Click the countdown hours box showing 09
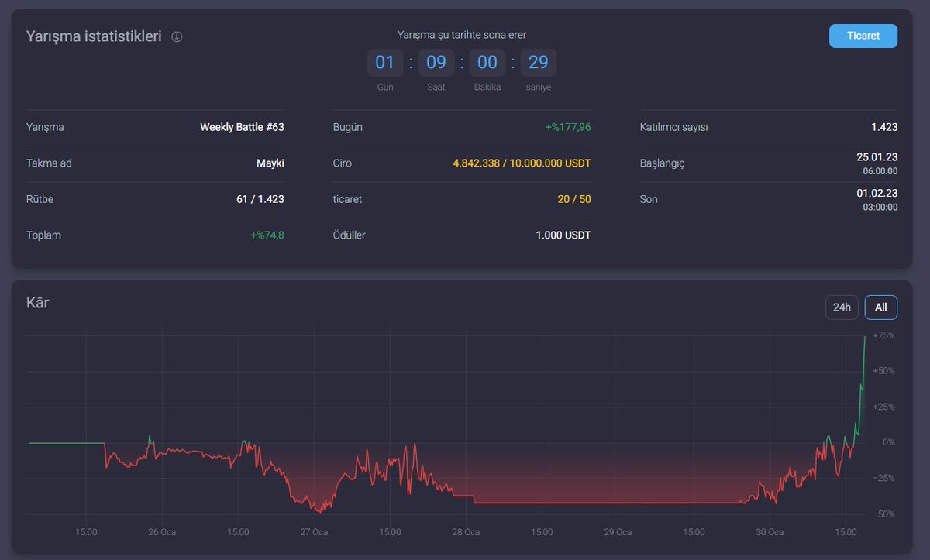The image size is (930, 560). [x=436, y=63]
